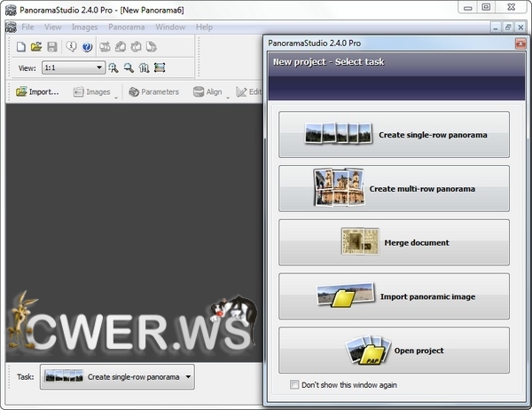Click the Save disk icon

(x=51, y=46)
